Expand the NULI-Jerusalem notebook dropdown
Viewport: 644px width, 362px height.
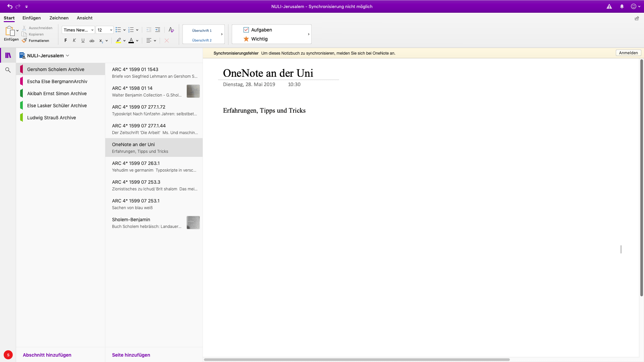click(68, 56)
